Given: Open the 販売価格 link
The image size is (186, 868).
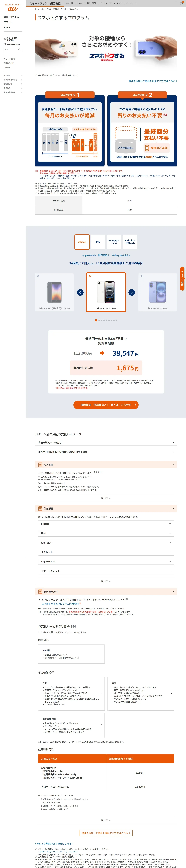Looking at the screenshot, I should click(x=103, y=255).
